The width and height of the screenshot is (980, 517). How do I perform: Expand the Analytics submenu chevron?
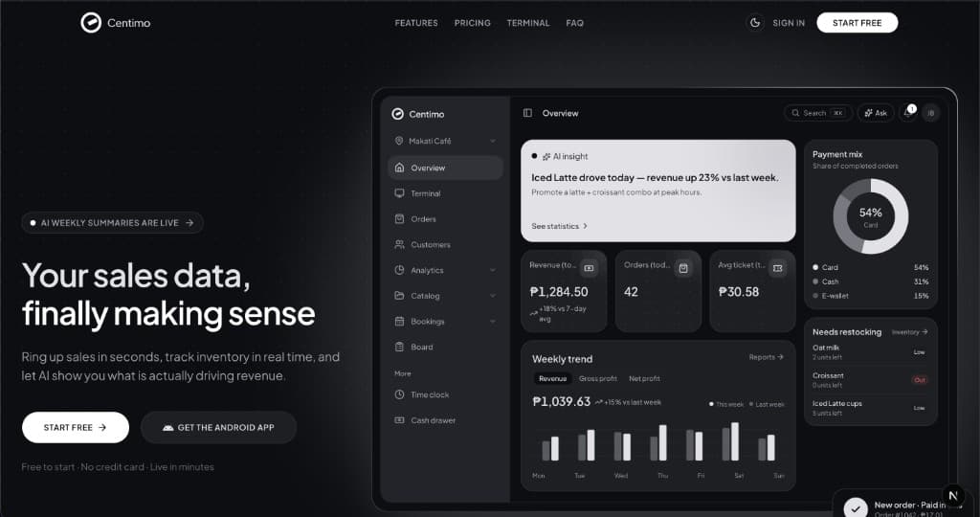[x=493, y=270]
